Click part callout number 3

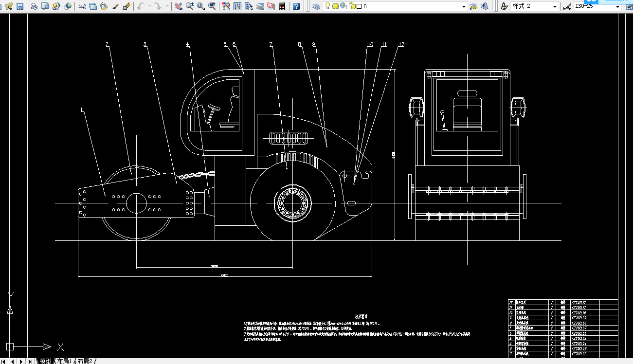point(145,45)
